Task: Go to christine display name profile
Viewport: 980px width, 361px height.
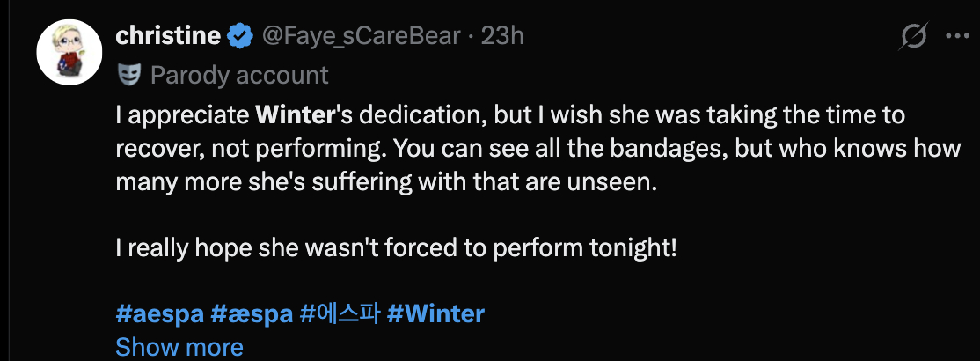Action: point(168,36)
